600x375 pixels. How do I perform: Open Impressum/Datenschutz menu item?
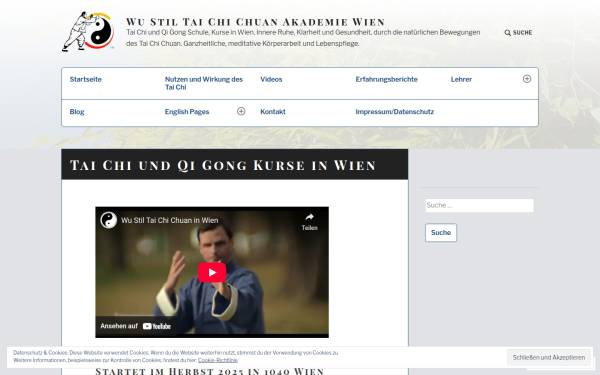tap(395, 112)
